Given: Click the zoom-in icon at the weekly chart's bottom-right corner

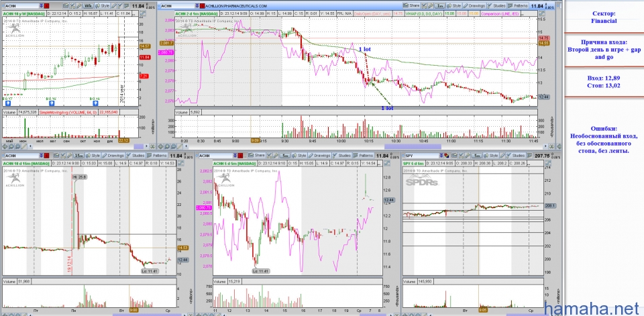Looking at the screenshot, I should (152, 146).
